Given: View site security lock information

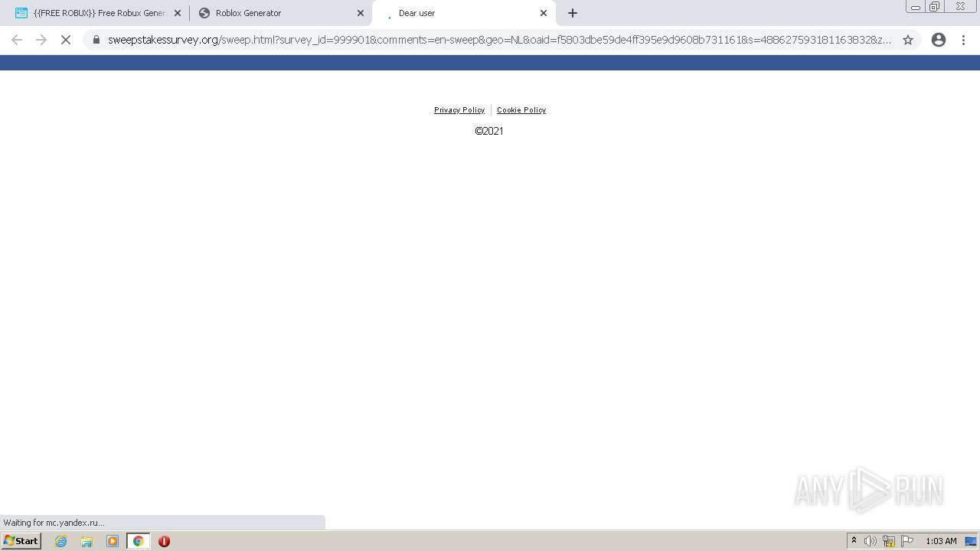Looking at the screenshot, I should [x=96, y=40].
